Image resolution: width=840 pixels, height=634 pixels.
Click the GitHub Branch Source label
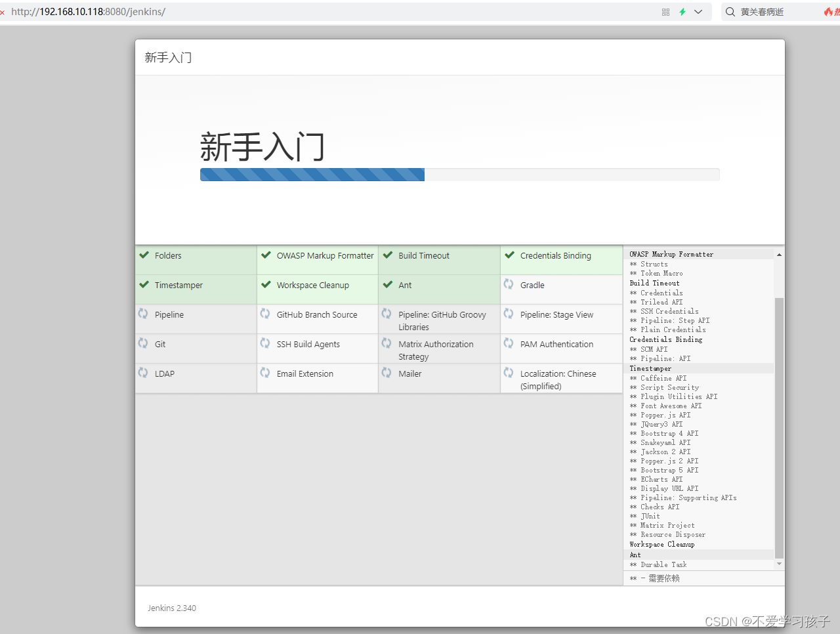[x=317, y=315]
